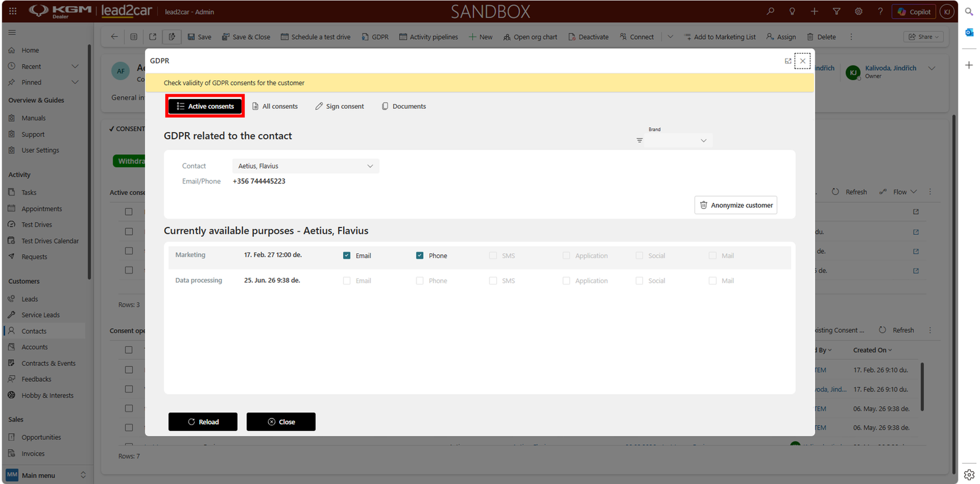Switch to Active consents tab
The image size is (980, 484).
205,106
